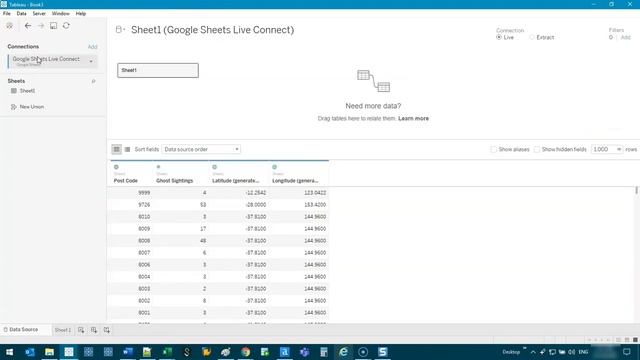Switch to the Sheet 1 worksheet tab
640x360 pixels.
(x=63, y=330)
